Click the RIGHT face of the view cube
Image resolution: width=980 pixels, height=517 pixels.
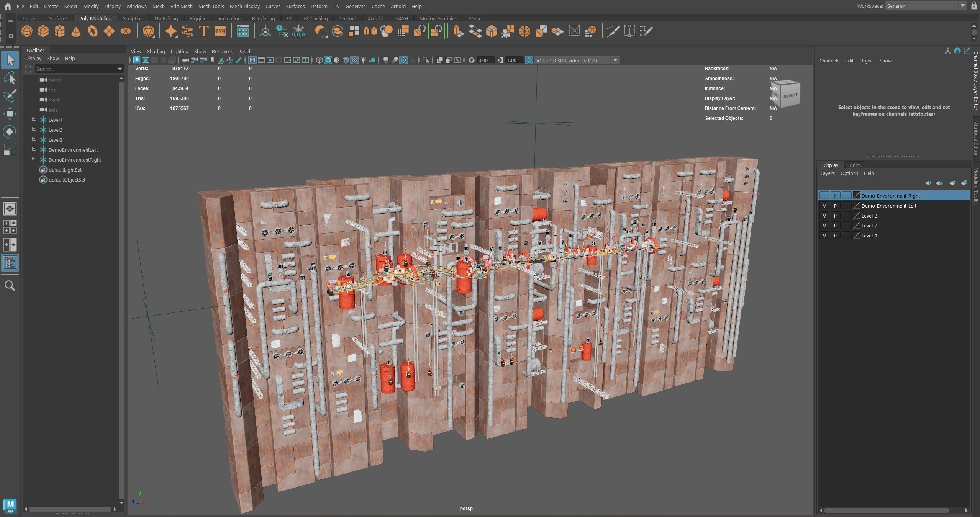coord(790,95)
